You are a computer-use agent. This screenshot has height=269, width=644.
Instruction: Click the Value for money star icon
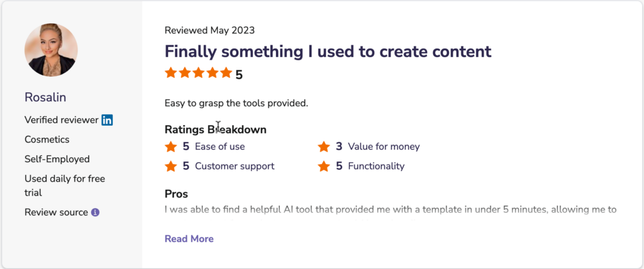point(324,147)
